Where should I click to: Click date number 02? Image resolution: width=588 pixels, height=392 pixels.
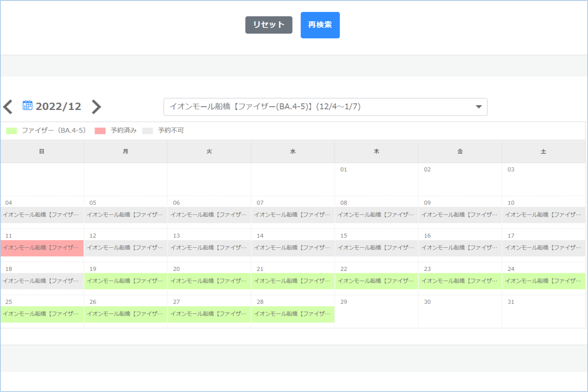[427, 170]
